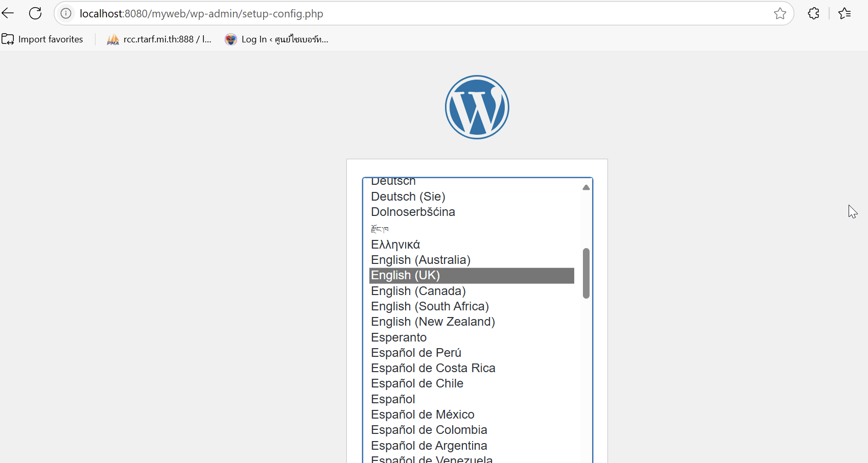Click the browser back arrow

coord(8,13)
